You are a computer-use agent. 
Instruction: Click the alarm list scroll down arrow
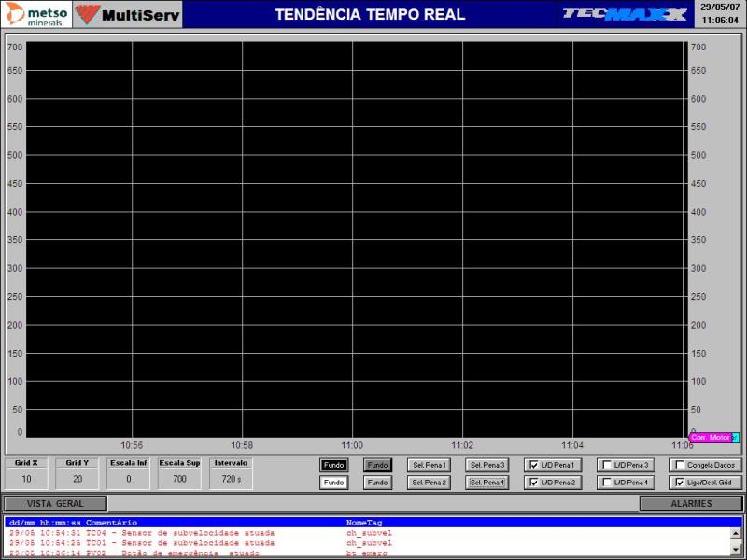click(x=737, y=551)
